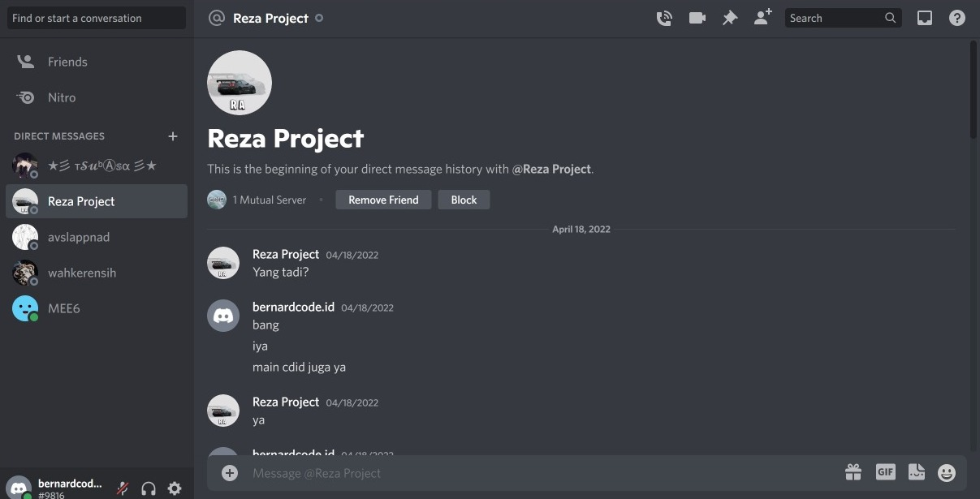
Task: Open the help icon
Action: [957, 18]
